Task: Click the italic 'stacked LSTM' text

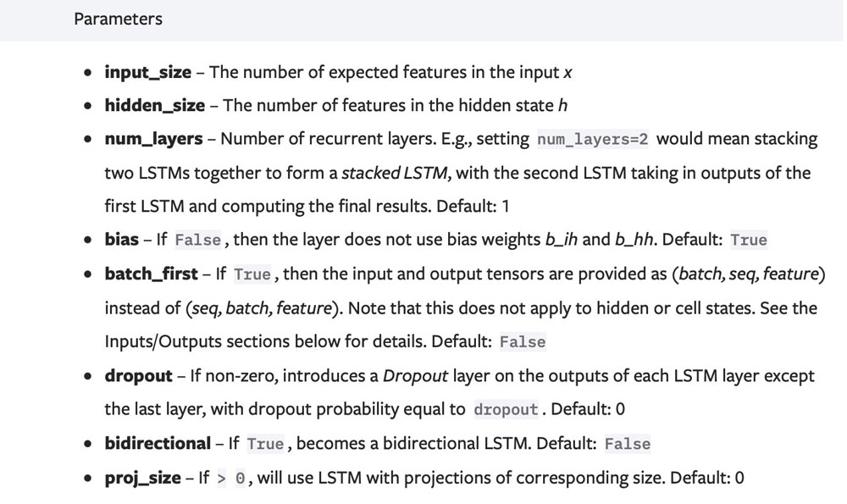Action: point(395,173)
